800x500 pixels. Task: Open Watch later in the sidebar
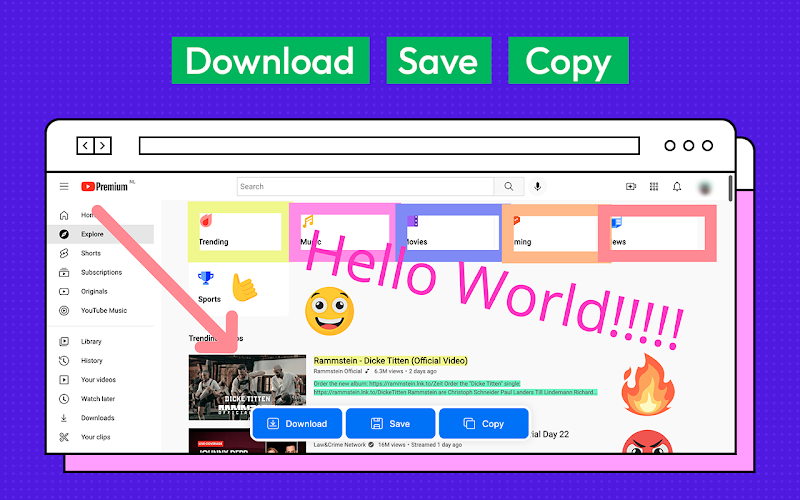pos(97,399)
